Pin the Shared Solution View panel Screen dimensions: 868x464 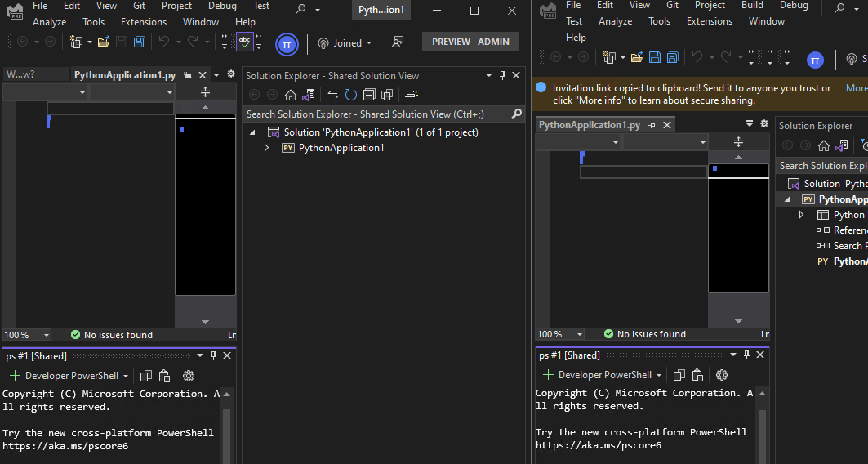tap(503, 75)
